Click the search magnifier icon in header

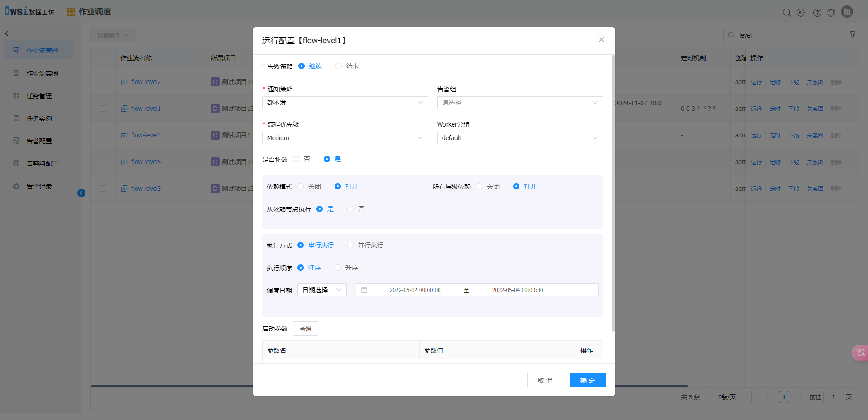point(787,13)
